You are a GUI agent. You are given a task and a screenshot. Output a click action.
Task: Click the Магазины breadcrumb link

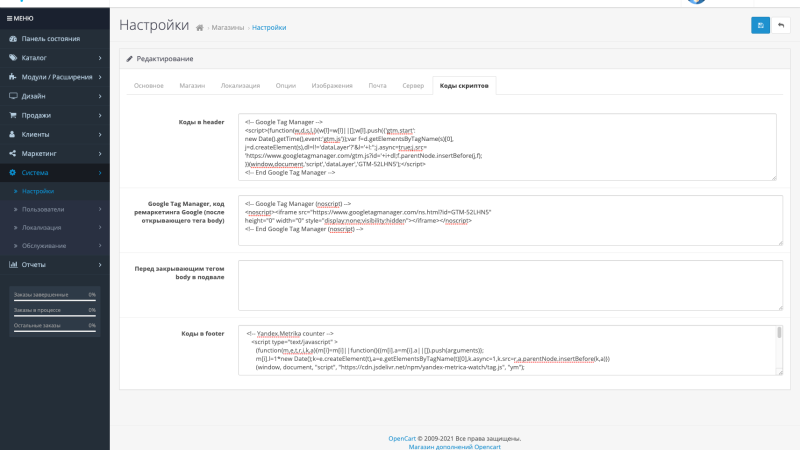(x=228, y=28)
